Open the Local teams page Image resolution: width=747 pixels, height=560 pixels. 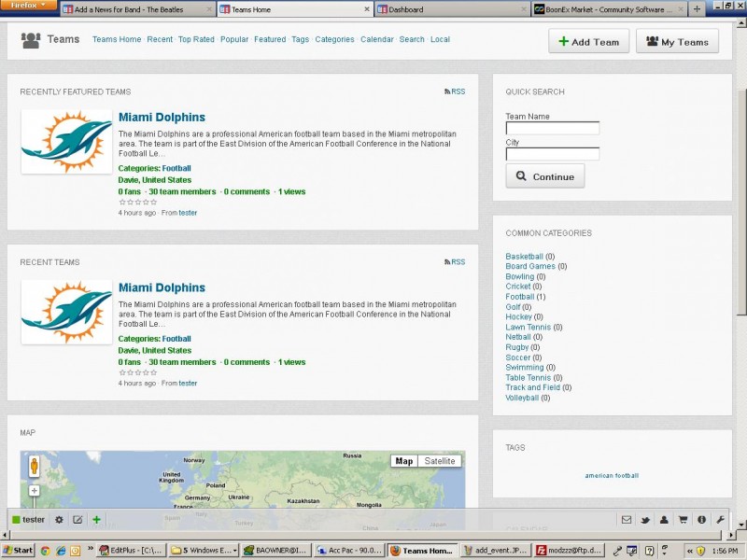click(x=440, y=39)
